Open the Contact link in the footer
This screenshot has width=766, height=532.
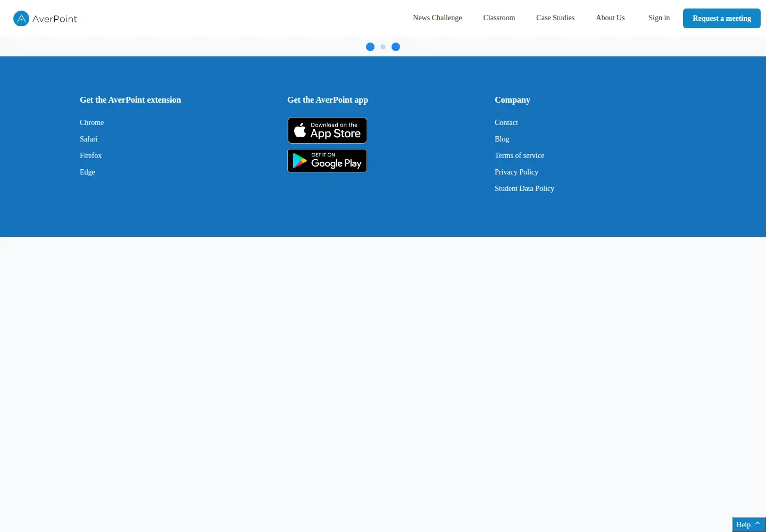coord(506,122)
